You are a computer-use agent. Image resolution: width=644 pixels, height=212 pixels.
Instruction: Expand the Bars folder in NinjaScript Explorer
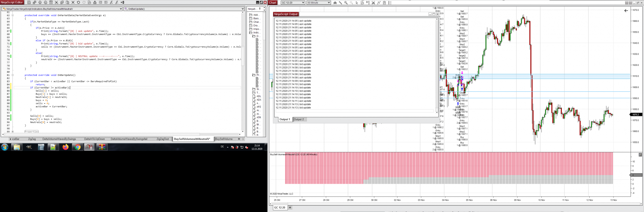[x=254, y=18]
